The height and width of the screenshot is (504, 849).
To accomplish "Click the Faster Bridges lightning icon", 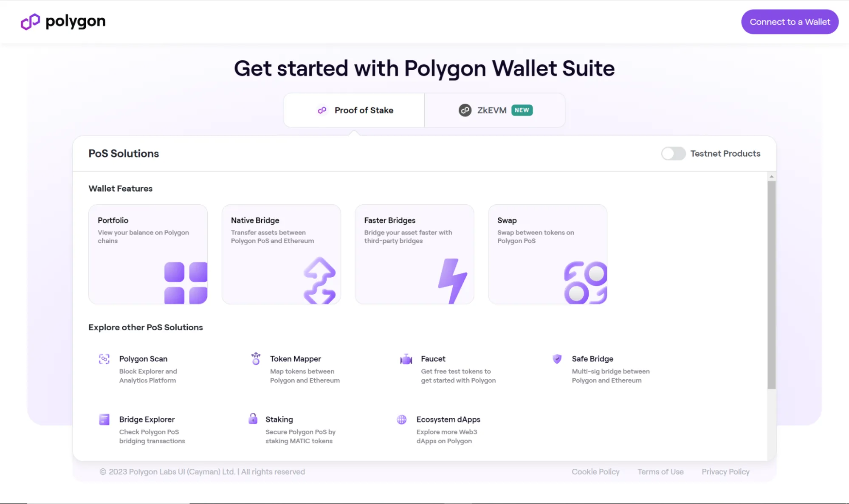I will (x=452, y=280).
